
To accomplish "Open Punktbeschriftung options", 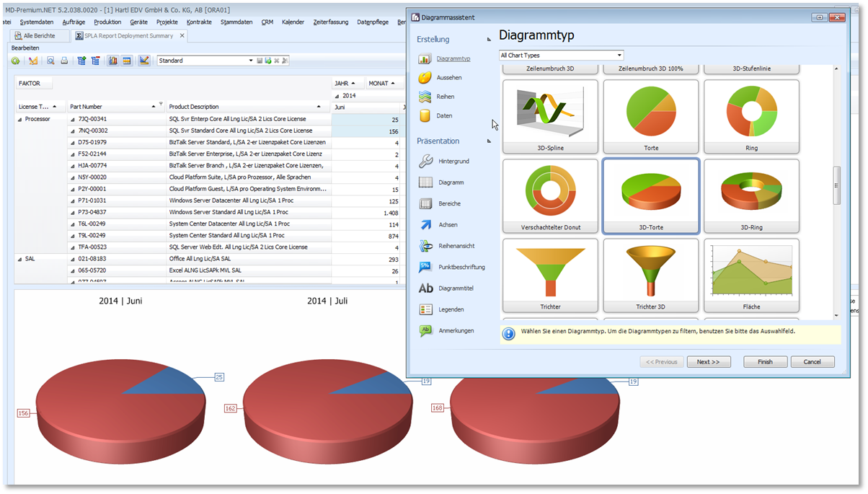I will tap(461, 267).
